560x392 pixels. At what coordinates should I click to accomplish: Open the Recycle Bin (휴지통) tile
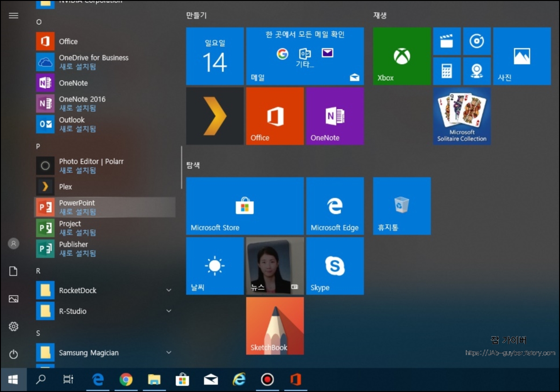point(402,206)
